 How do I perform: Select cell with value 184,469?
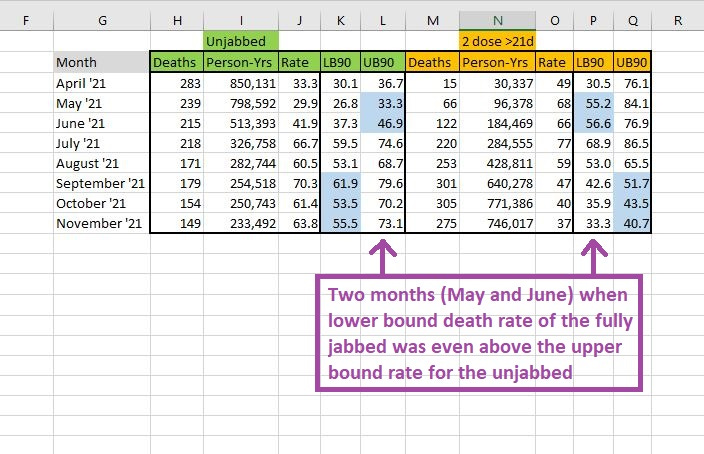point(497,123)
